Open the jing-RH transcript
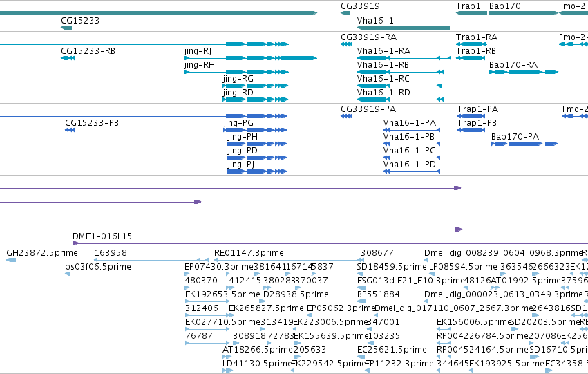Screen dimensions: 588x374 [236, 72]
